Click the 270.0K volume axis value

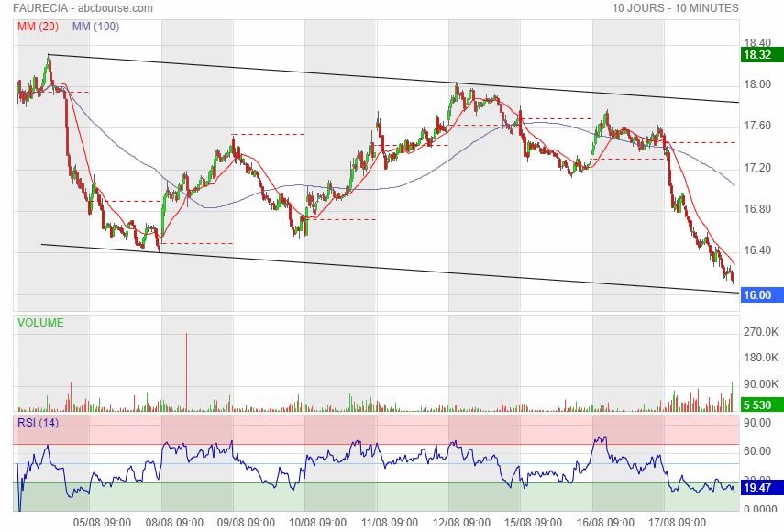tap(761, 332)
